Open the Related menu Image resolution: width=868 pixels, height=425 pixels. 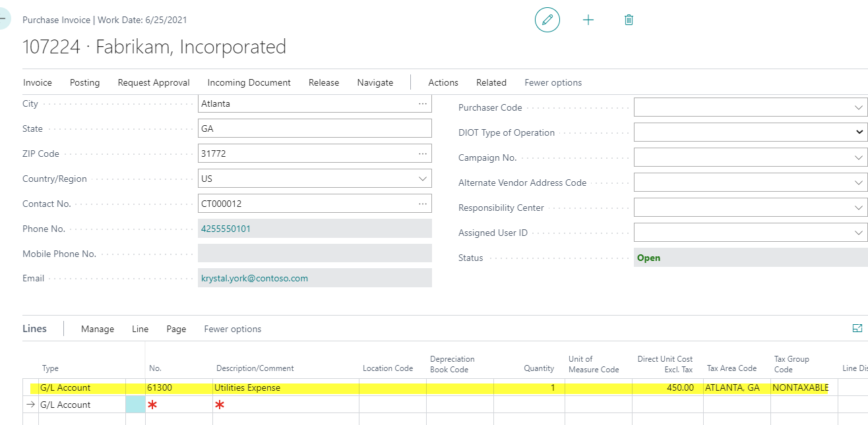point(491,82)
